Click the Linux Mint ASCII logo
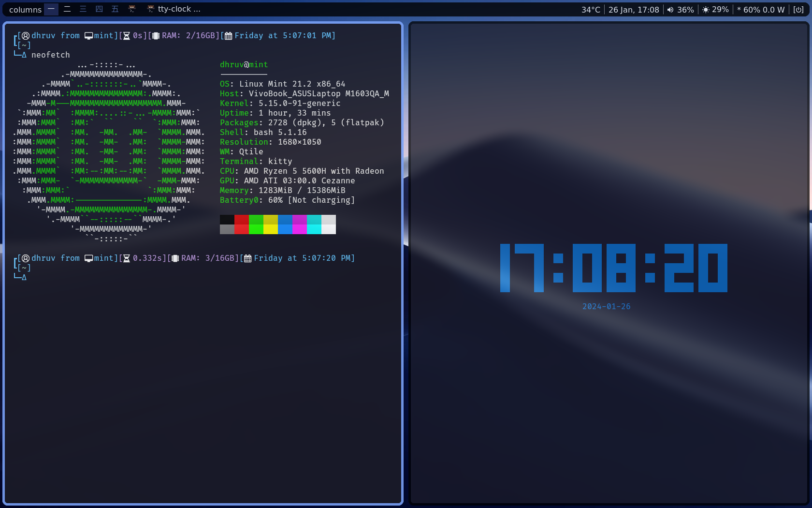 click(x=109, y=151)
